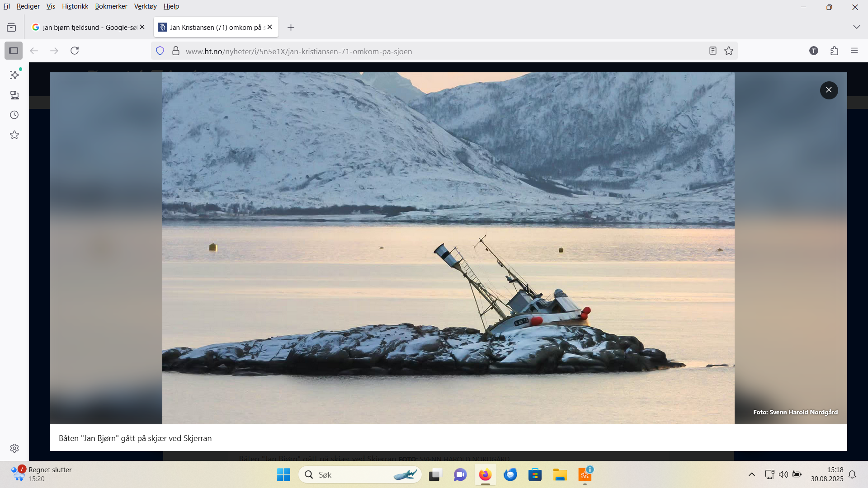The image size is (868, 488).
Task: Show hidden system tray icons
Action: coord(751,474)
